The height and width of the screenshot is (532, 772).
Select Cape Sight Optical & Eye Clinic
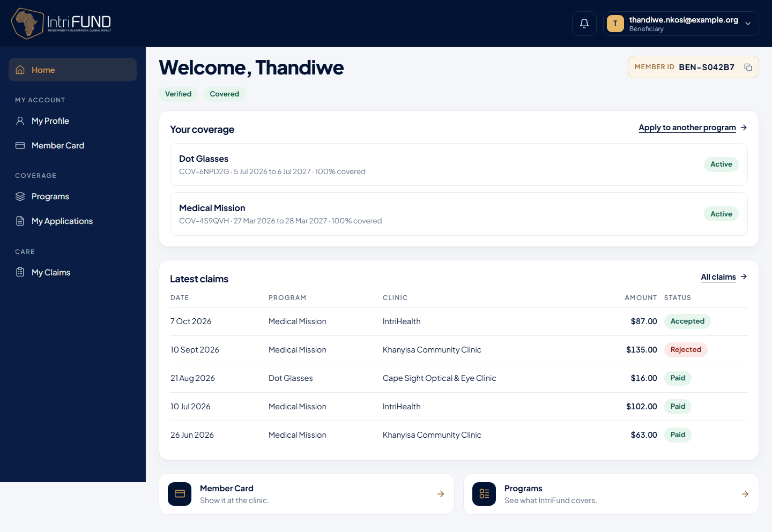click(440, 378)
